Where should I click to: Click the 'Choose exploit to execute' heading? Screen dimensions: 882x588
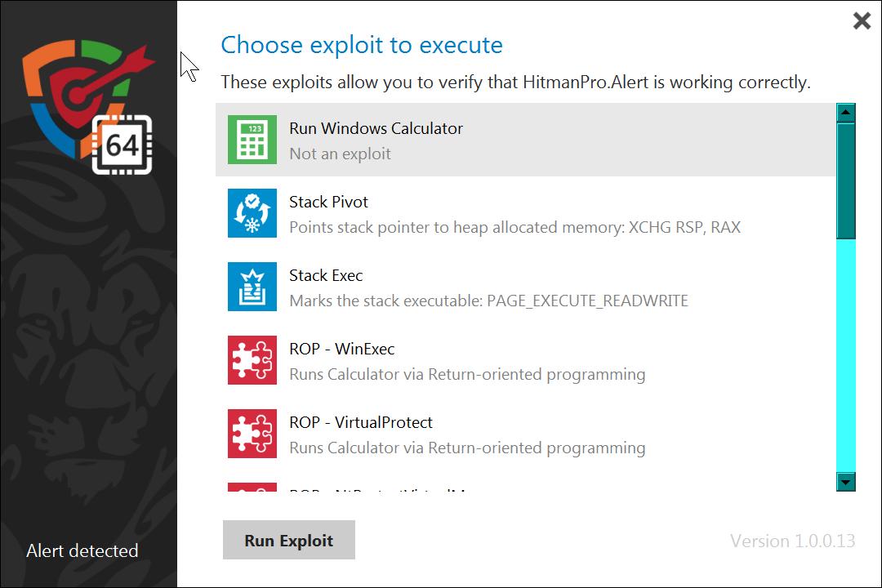coord(362,45)
